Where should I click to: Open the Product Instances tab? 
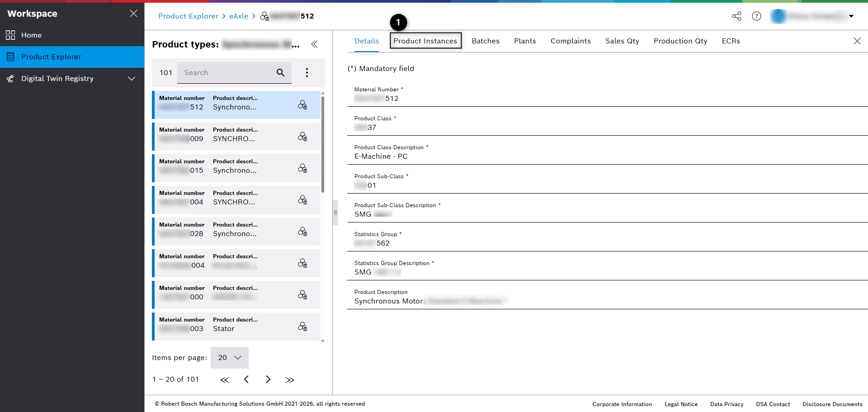tap(425, 41)
